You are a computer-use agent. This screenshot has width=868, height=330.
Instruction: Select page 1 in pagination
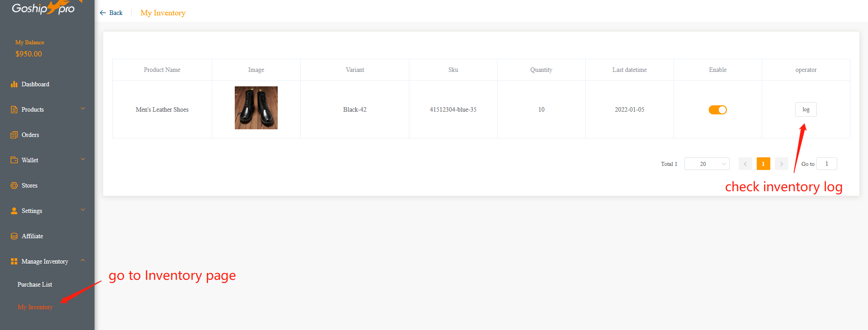pyautogui.click(x=763, y=164)
